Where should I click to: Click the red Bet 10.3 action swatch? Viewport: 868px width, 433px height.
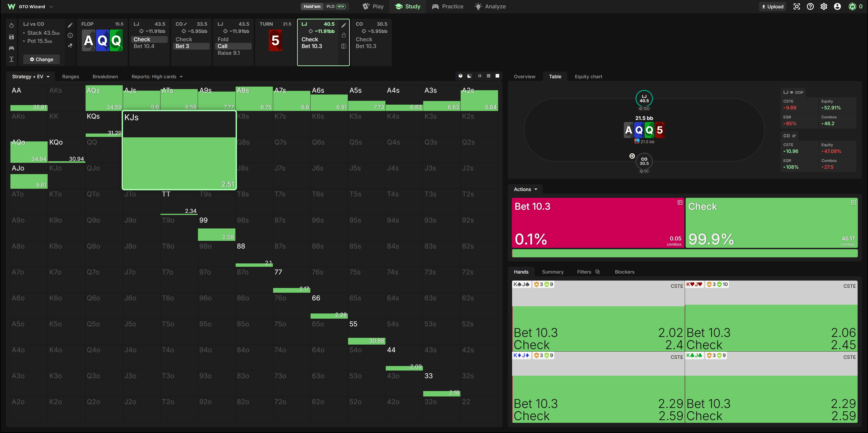(x=598, y=223)
